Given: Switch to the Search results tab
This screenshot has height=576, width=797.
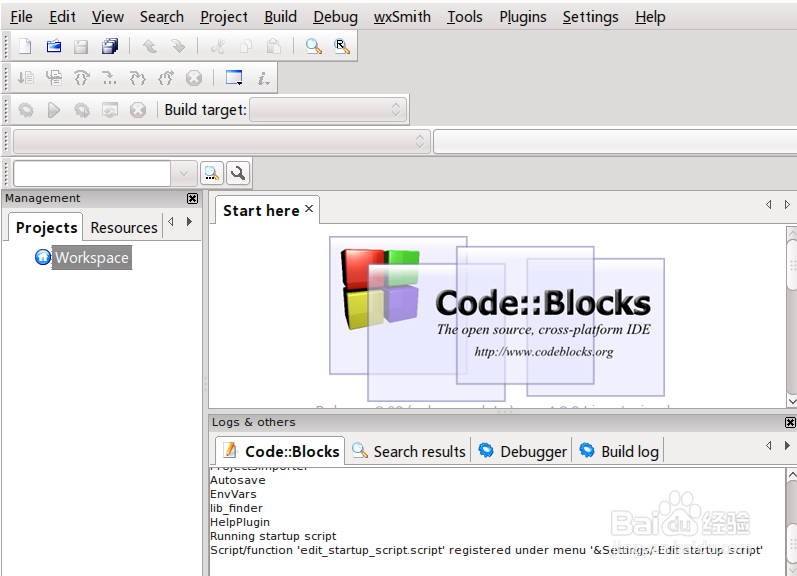Looking at the screenshot, I should 409,451.
